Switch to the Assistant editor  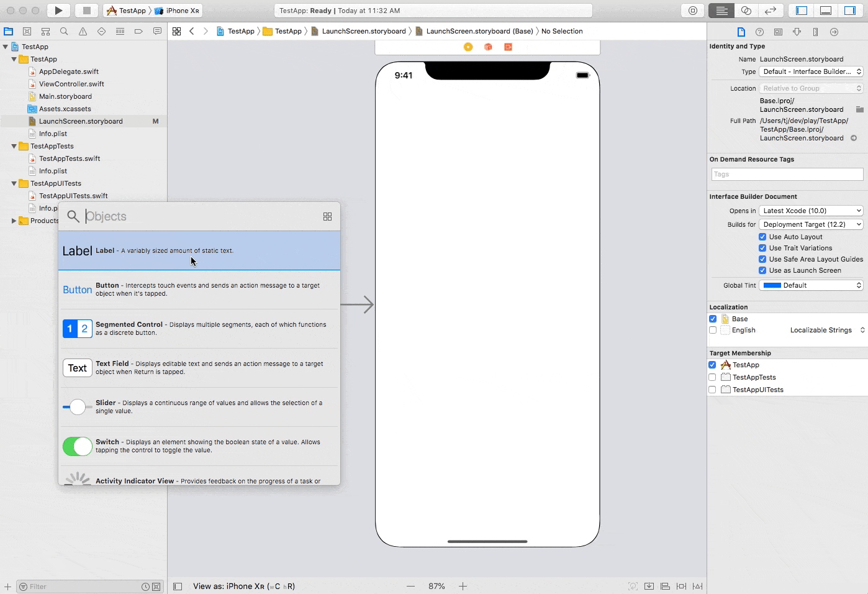coord(746,10)
